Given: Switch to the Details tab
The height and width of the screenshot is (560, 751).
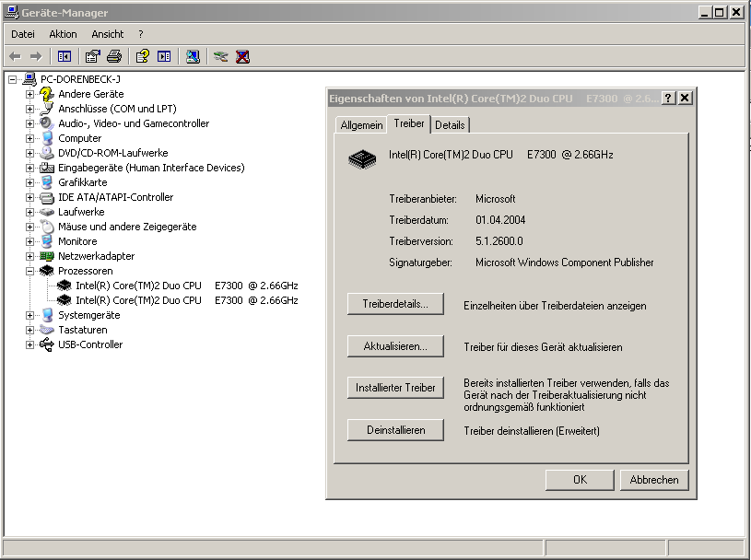Looking at the screenshot, I should click(x=450, y=125).
